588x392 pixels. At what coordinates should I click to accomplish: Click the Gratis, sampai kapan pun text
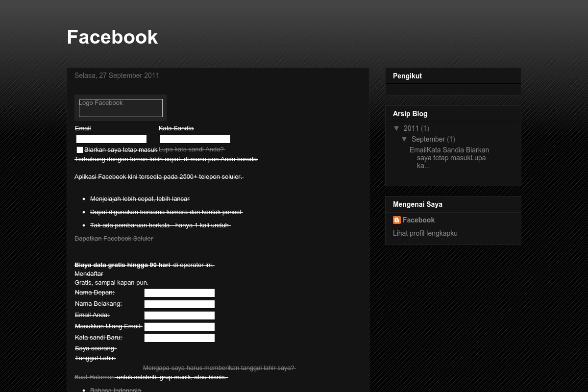111,283
